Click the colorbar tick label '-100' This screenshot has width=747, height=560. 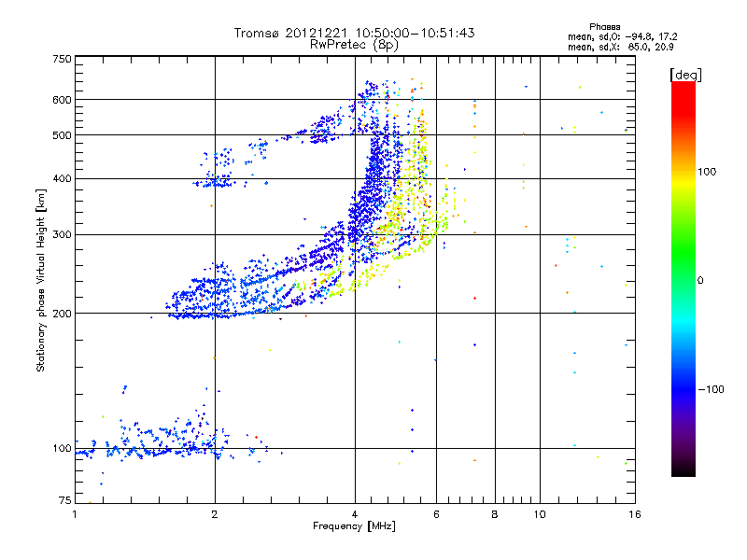click(711, 389)
